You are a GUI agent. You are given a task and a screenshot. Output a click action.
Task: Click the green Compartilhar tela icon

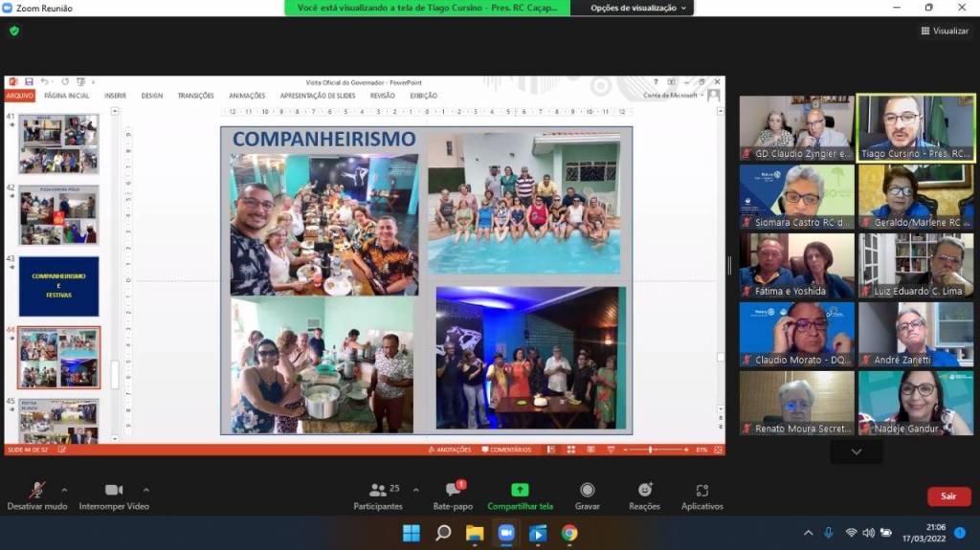[x=520, y=490]
